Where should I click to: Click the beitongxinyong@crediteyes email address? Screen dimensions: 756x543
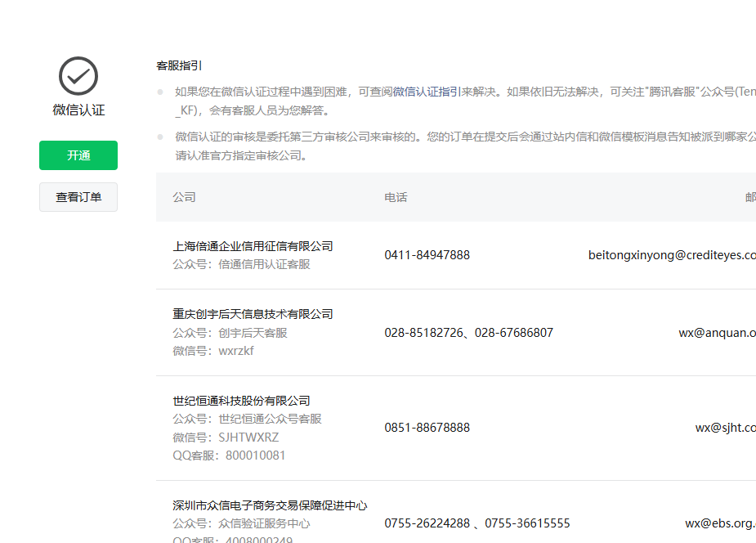tap(672, 254)
